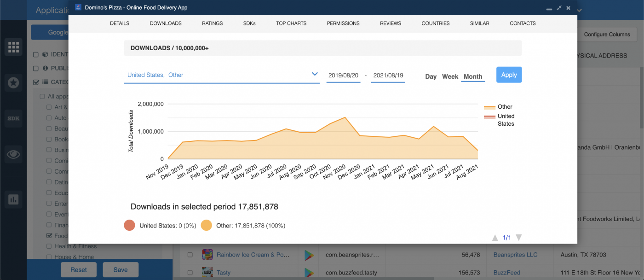
Task: Select Day granularity
Action: [x=431, y=76]
